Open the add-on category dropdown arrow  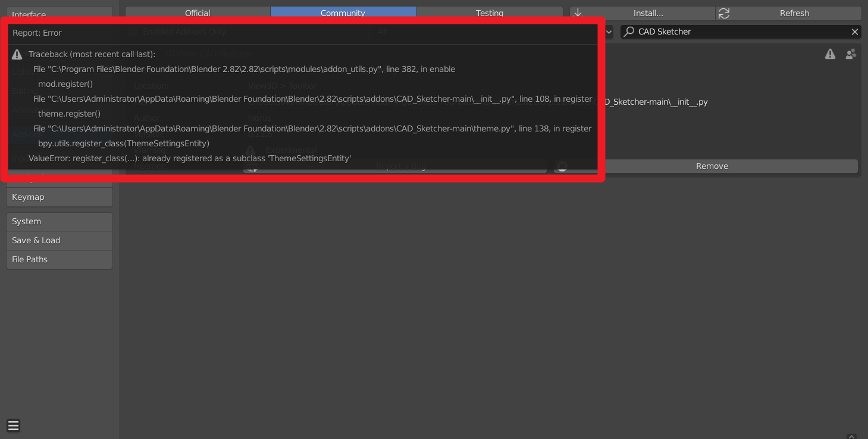coord(609,32)
